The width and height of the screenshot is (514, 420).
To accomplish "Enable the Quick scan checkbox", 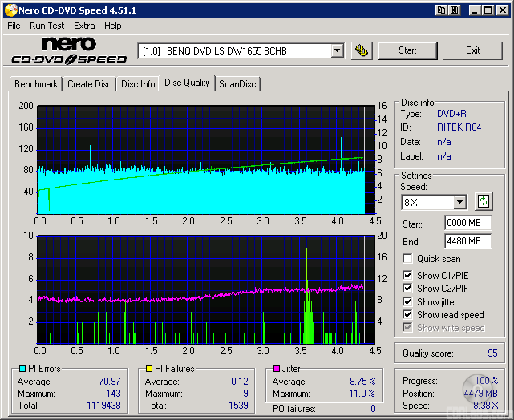I will pyautogui.click(x=407, y=259).
